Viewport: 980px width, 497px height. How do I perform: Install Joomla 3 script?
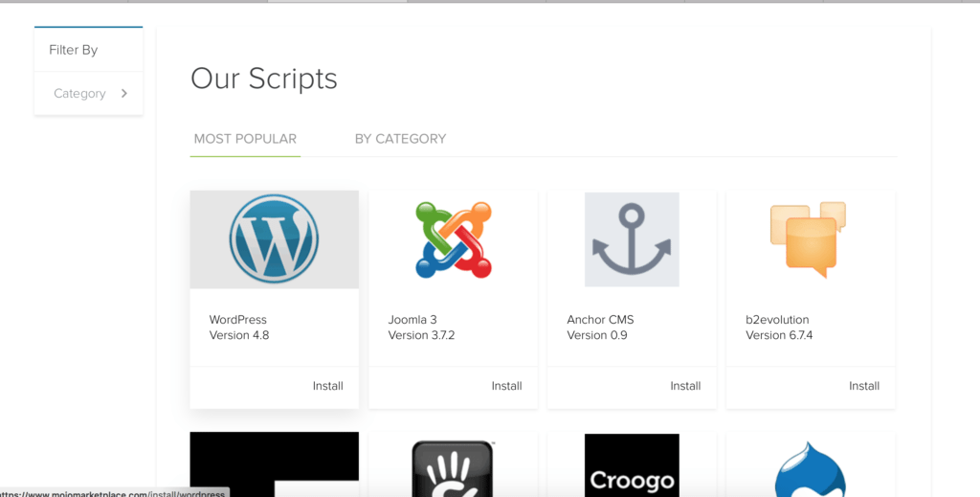(x=507, y=386)
